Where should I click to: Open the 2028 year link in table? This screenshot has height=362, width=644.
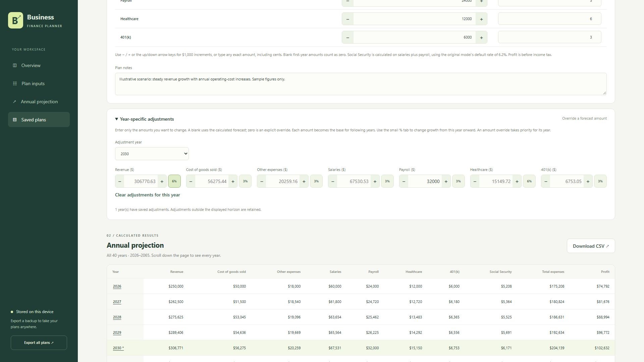(x=117, y=317)
